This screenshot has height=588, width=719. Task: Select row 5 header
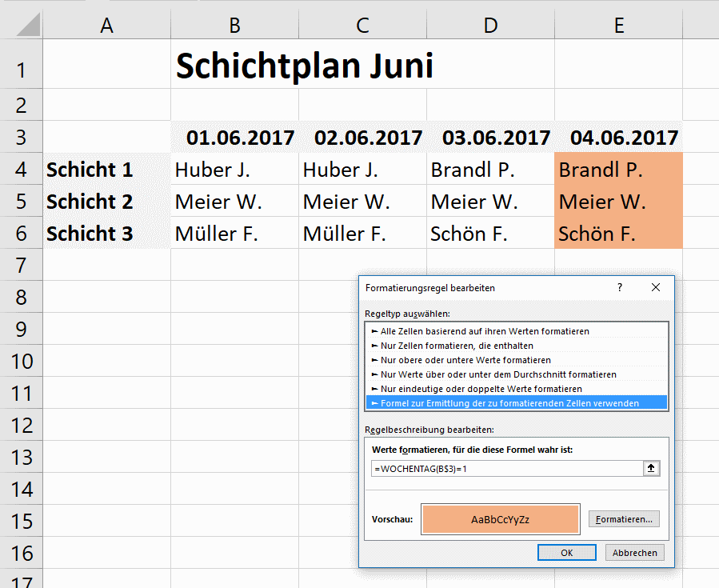(21, 201)
